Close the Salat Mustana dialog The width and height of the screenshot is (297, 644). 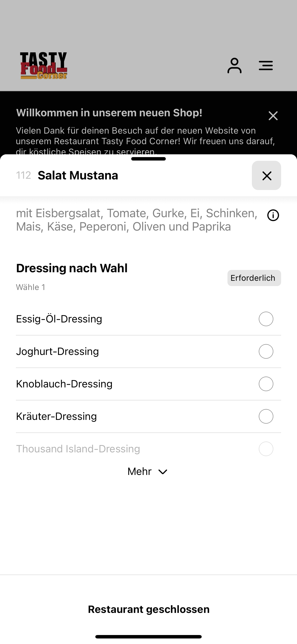click(267, 176)
